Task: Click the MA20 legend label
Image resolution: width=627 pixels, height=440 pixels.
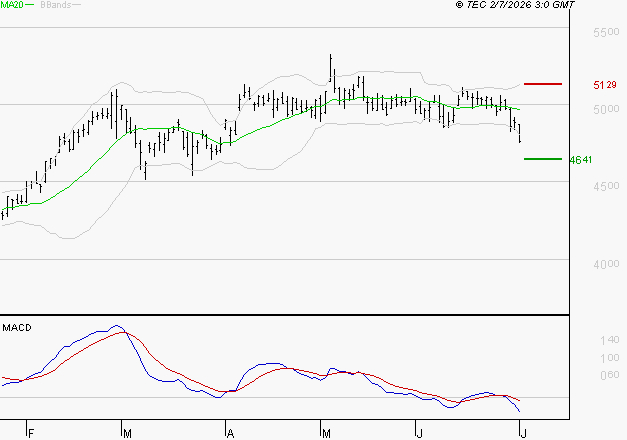Action: click(x=12, y=5)
